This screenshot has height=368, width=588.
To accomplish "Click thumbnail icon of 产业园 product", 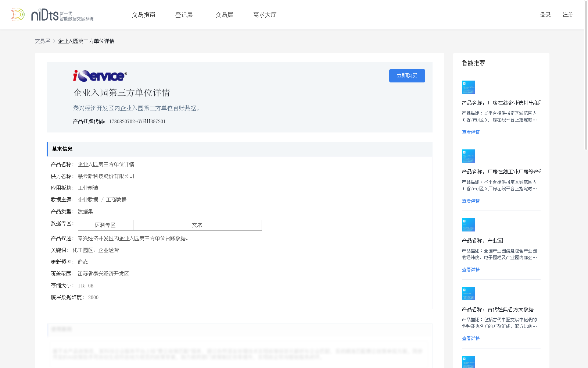I will pos(469,225).
